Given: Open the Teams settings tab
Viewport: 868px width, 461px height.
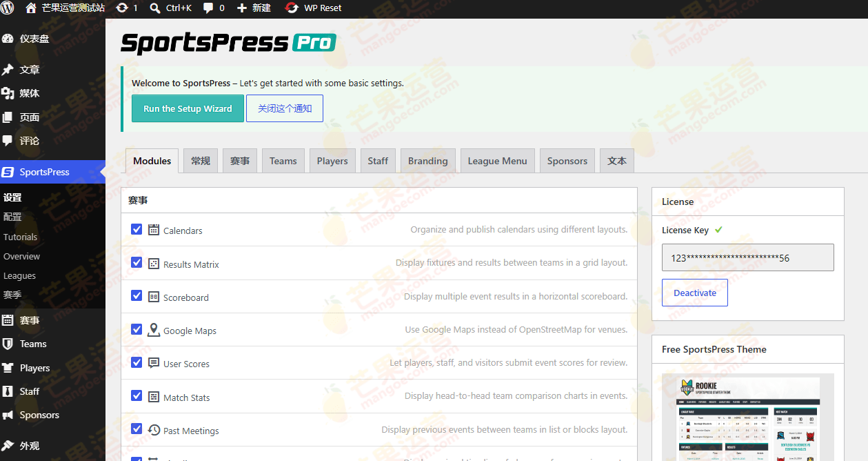Looking at the screenshot, I should click(x=283, y=161).
